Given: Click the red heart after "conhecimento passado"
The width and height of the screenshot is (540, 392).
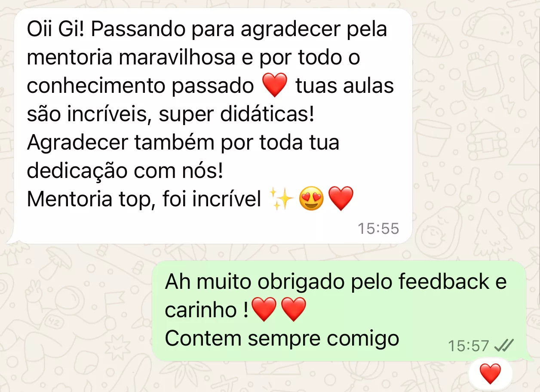Looking at the screenshot, I should tap(274, 86).
